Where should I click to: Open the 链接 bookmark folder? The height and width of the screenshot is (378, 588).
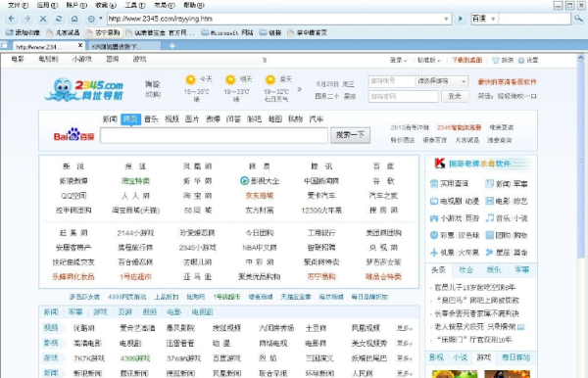click(x=270, y=32)
